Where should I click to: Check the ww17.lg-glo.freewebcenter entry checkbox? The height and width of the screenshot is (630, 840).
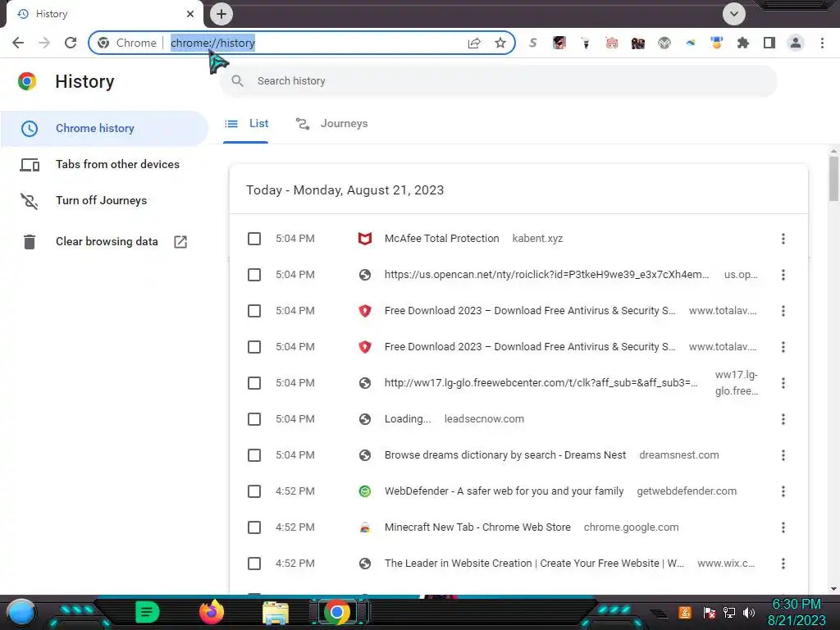pos(254,383)
